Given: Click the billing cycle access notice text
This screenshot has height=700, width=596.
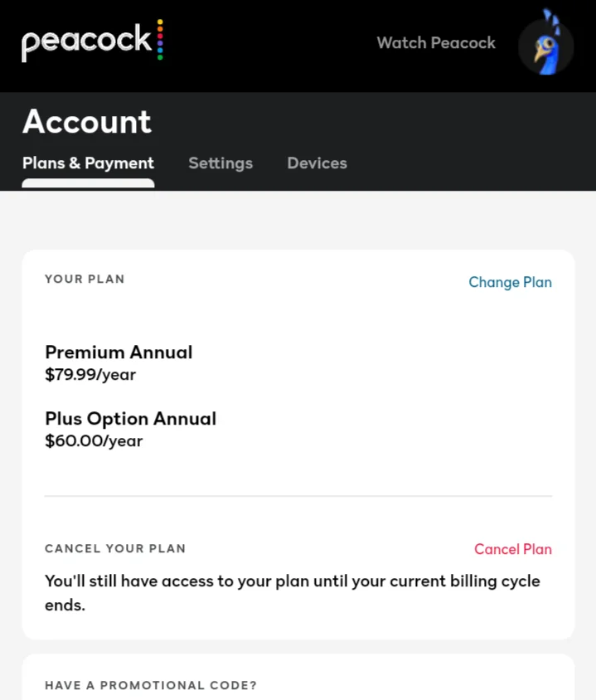Looking at the screenshot, I should click(x=293, y=593).
